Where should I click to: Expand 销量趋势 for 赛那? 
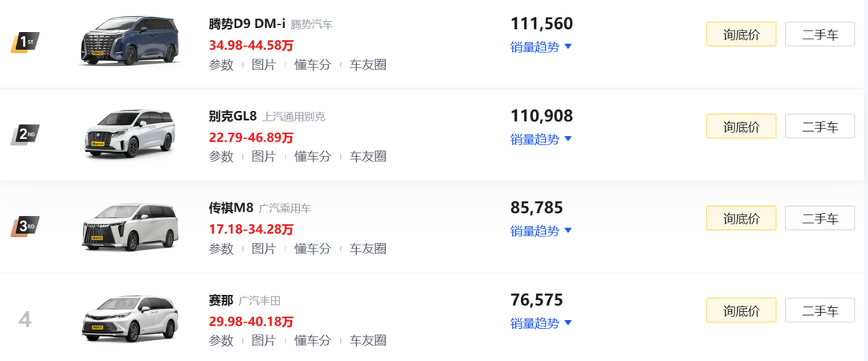541,322
